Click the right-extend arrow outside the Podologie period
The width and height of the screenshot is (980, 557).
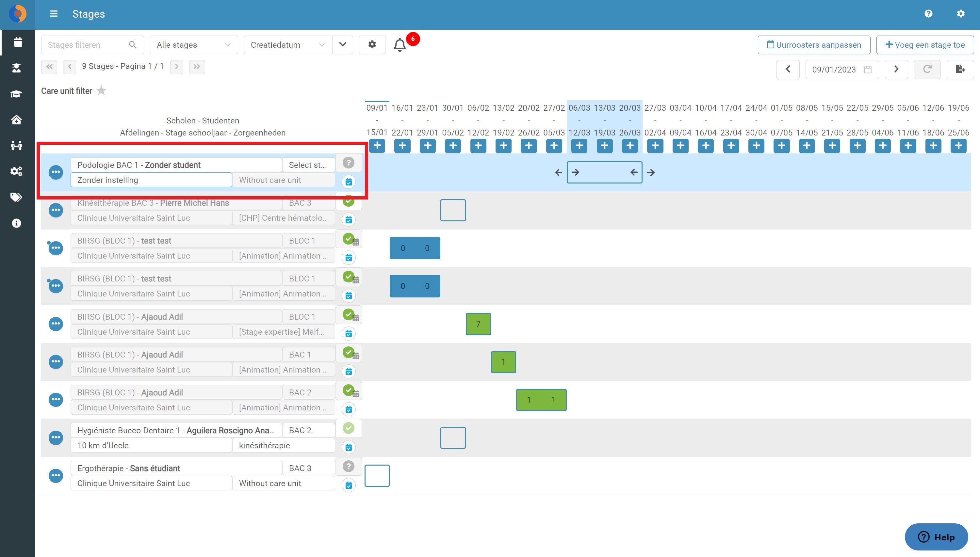pyautogui.click(x=651, y=172)
